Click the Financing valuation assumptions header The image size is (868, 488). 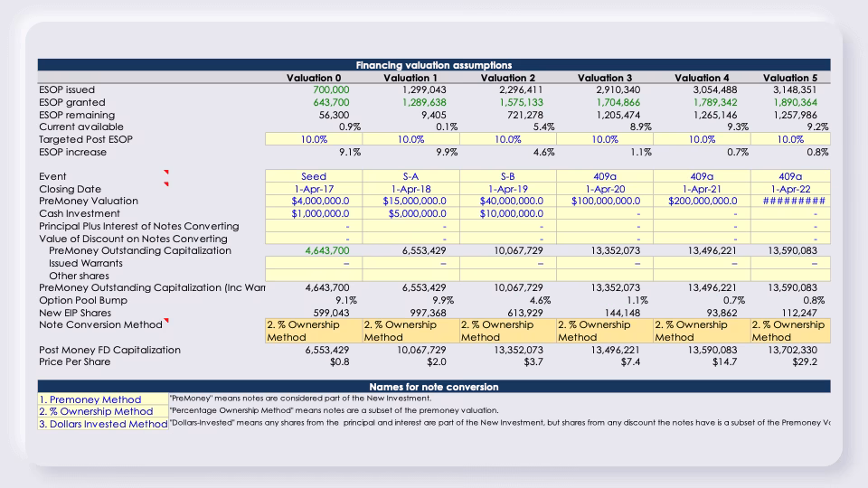tap(434, 65)
